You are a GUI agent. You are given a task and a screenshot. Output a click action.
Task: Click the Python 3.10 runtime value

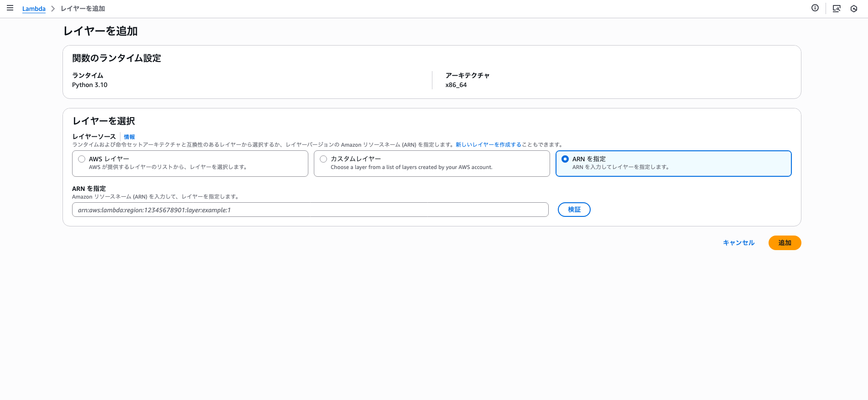click(x=90, y=85)
